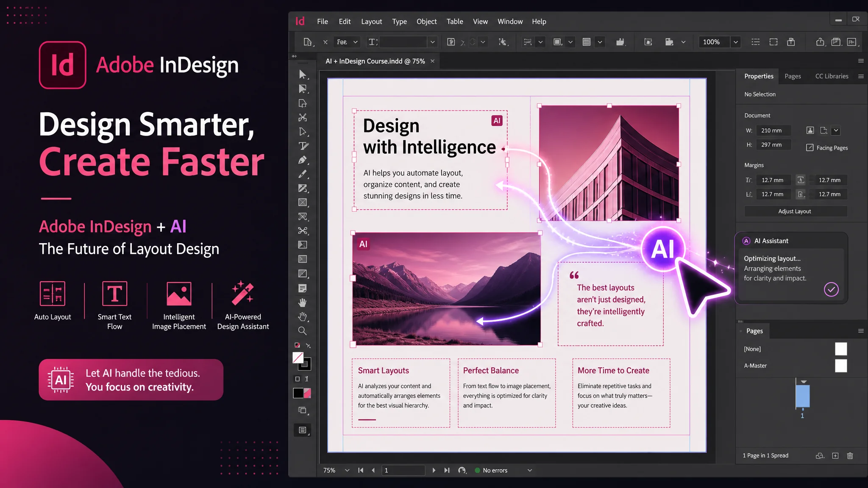Click the AI Assistant panel icon
Image resolution: width=868 pixels, height=488 pixels.
[746, 241]
